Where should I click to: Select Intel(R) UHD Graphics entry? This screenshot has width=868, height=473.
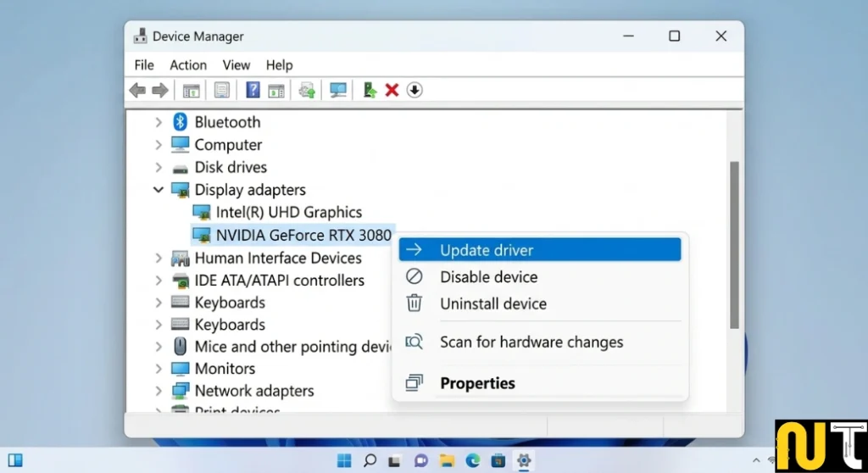coord(288,212)
